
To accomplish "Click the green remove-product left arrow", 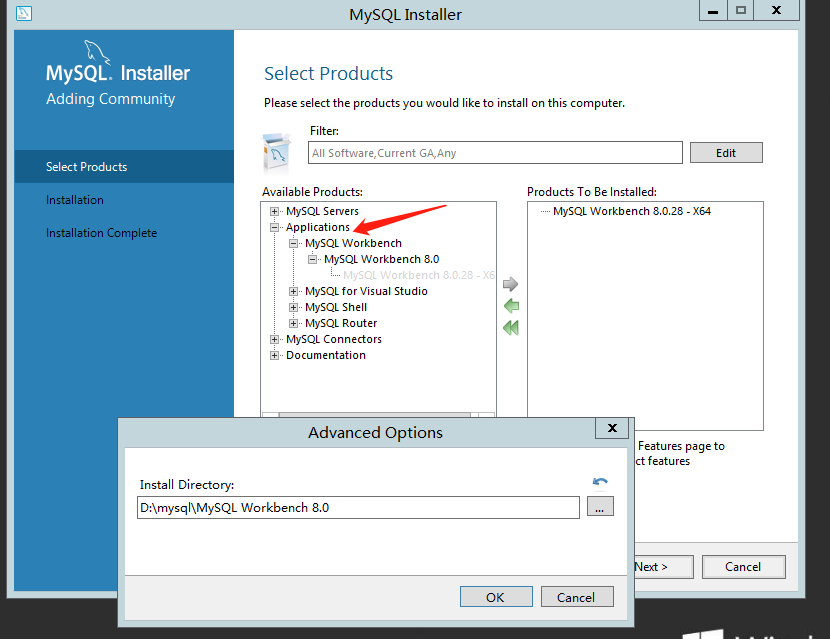I will click(x=511, y=306).
